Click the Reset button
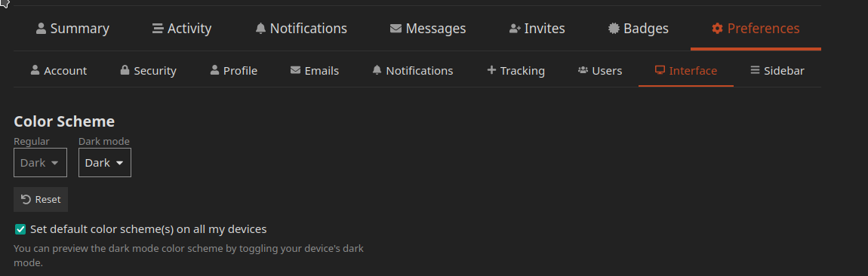868x276 pixels. click(41, 199)
